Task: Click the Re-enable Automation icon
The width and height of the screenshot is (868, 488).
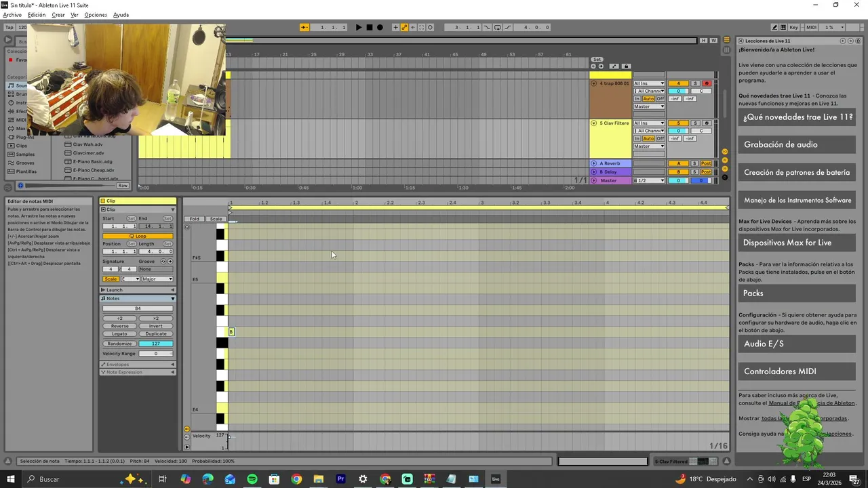Action: tap(413, 27)
